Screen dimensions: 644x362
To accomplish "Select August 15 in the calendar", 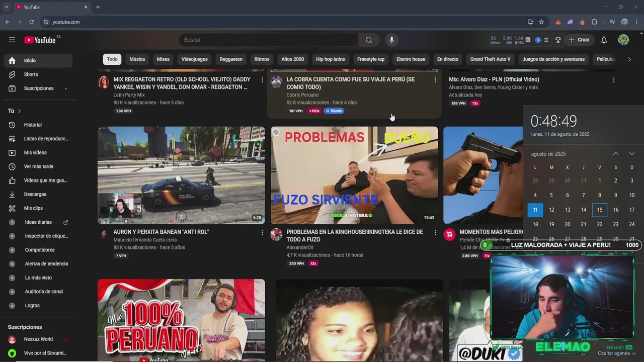I will point(599,210).
